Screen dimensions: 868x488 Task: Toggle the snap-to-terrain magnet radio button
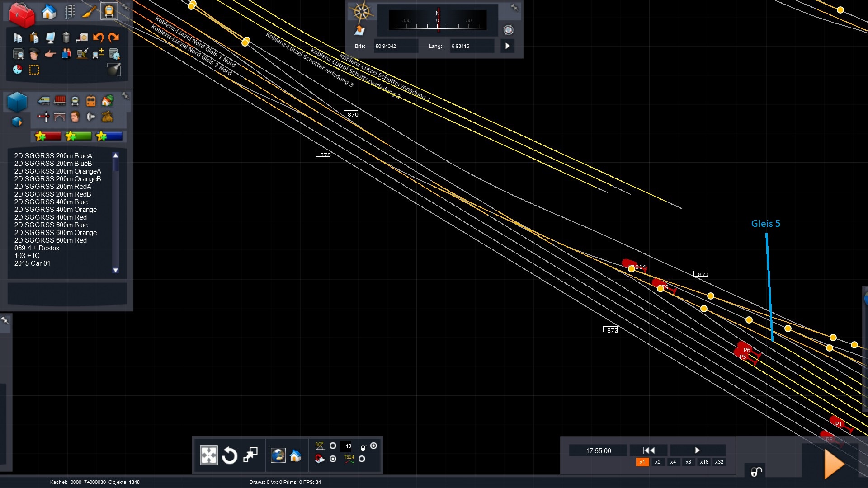[333, 459]
